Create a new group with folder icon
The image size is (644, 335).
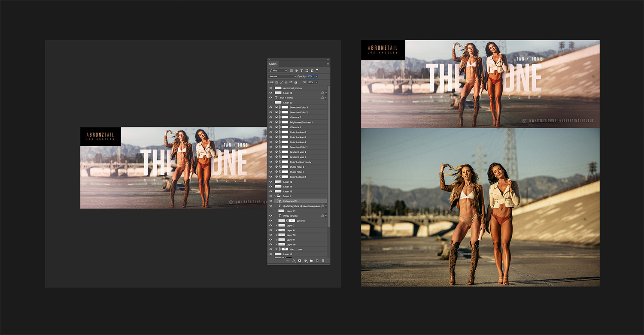point(311,260)
